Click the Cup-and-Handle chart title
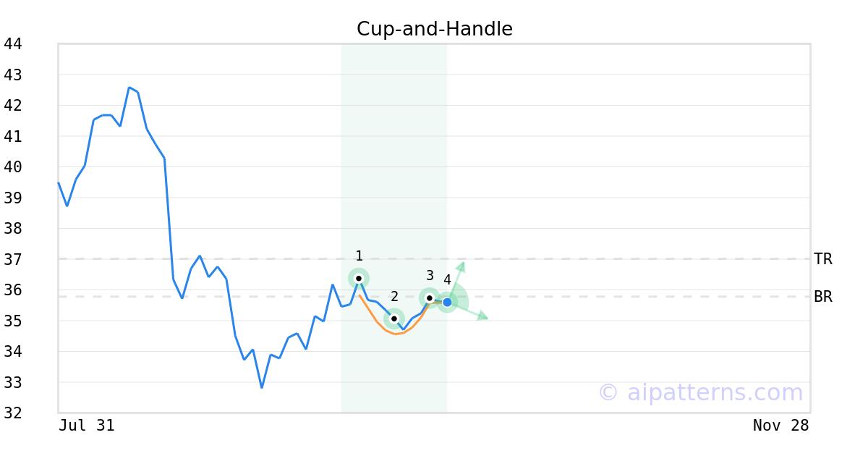Viewport: 868px width, 456px height. click(435, 29)
